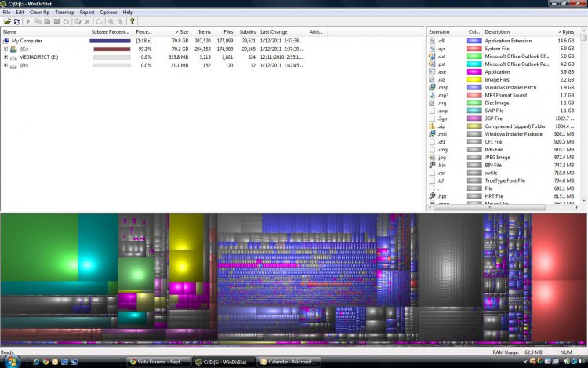Click the .ost Outlook file icon
Screen dimensions: 588x368
click(x=432, y=56)
